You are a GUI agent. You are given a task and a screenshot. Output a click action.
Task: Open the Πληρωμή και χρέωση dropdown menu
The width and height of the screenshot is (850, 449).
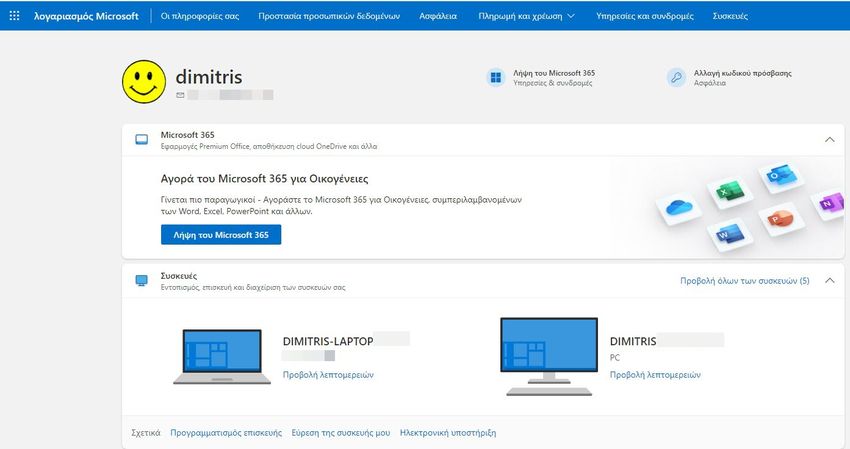pos(526,16)
